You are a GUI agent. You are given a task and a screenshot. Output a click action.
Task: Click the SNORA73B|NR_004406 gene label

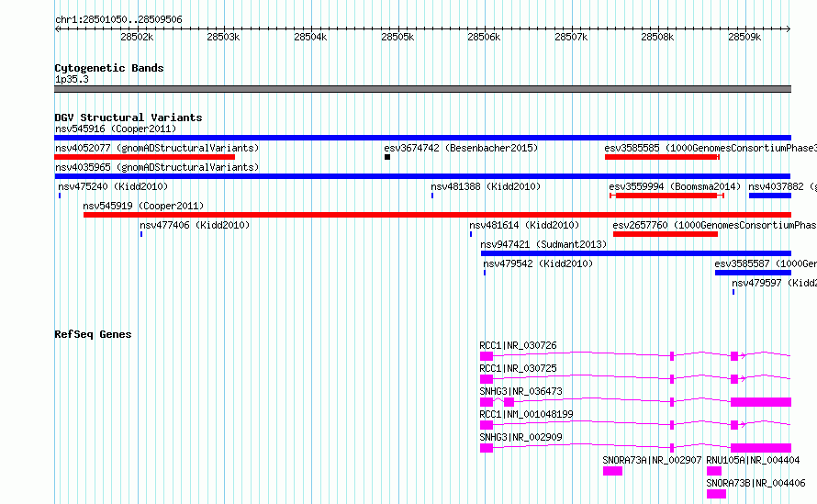755,483
